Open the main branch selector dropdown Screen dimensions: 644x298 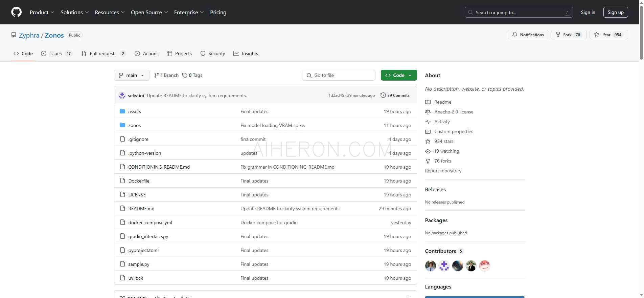tap(132, 75)
